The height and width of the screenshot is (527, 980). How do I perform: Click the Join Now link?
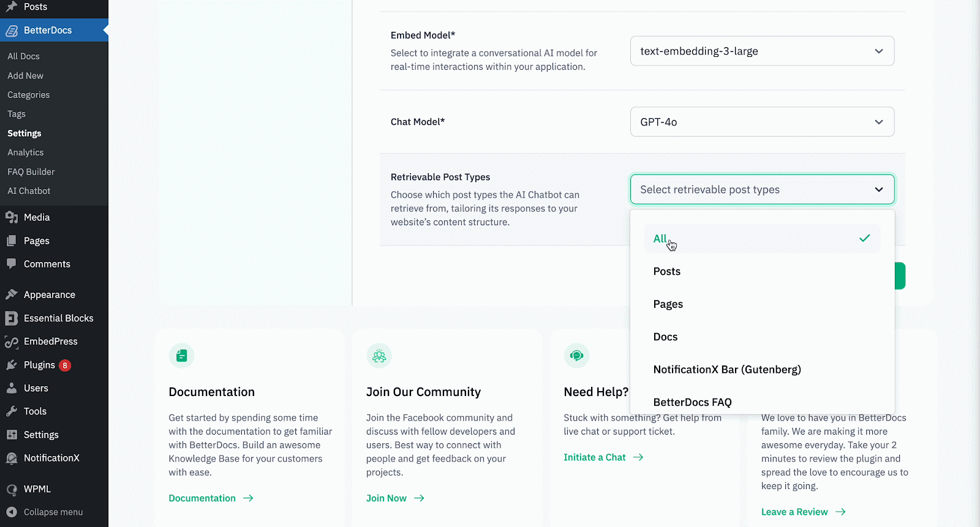click(x=386, y=498)
